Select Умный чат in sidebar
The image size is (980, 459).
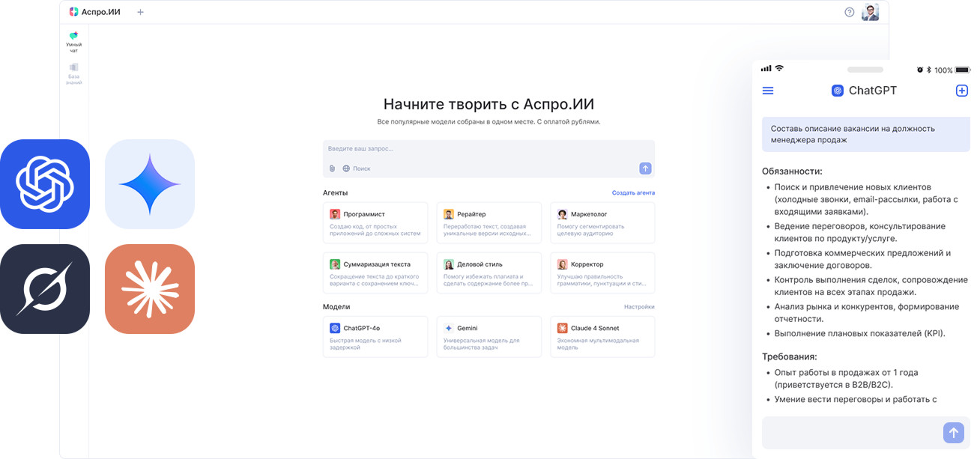(x=73, y=42)
